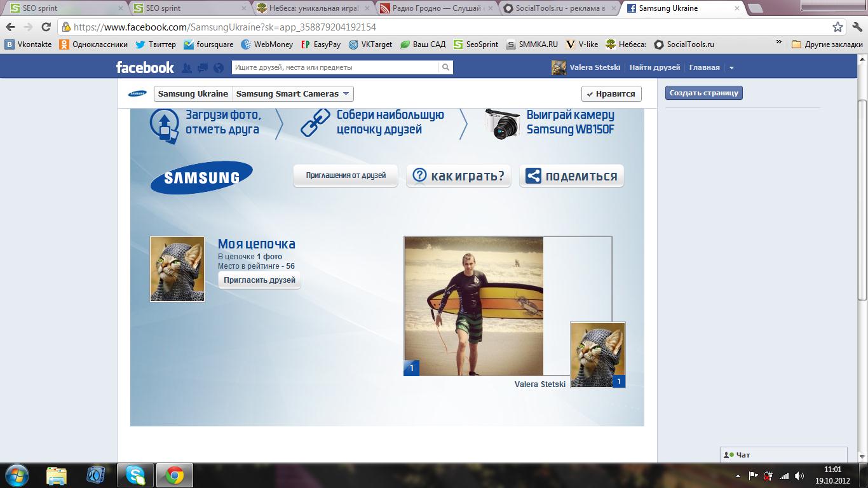The image size is (868, 488).
Task: Reload the current page
Action: pos(46,27)
